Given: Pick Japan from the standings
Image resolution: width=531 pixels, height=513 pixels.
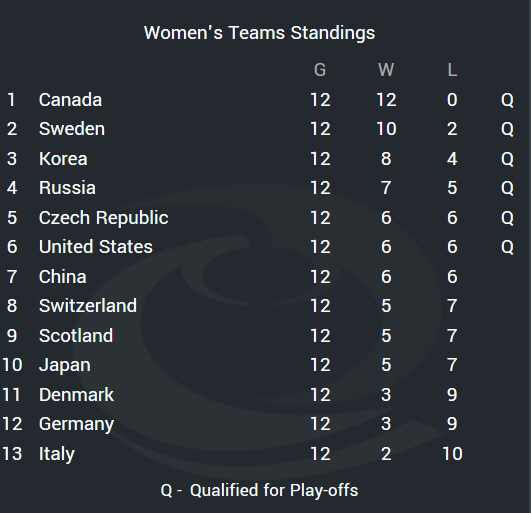Looking at the screenshot, I should [65, 365].
